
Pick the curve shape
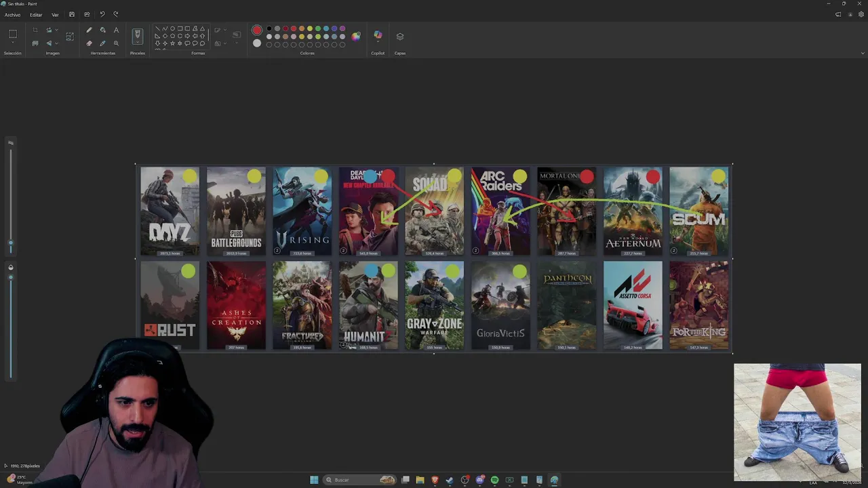(x=165, y=28)
